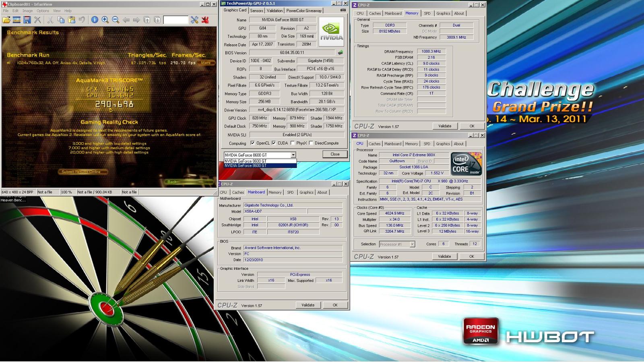Go to next file with right arrow icon

click(x=136, y=20)
